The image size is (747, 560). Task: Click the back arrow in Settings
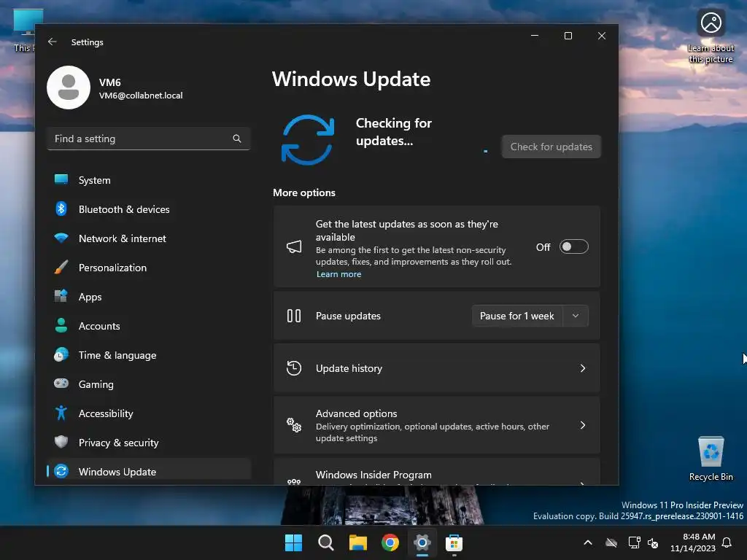[x=53, y=42]
